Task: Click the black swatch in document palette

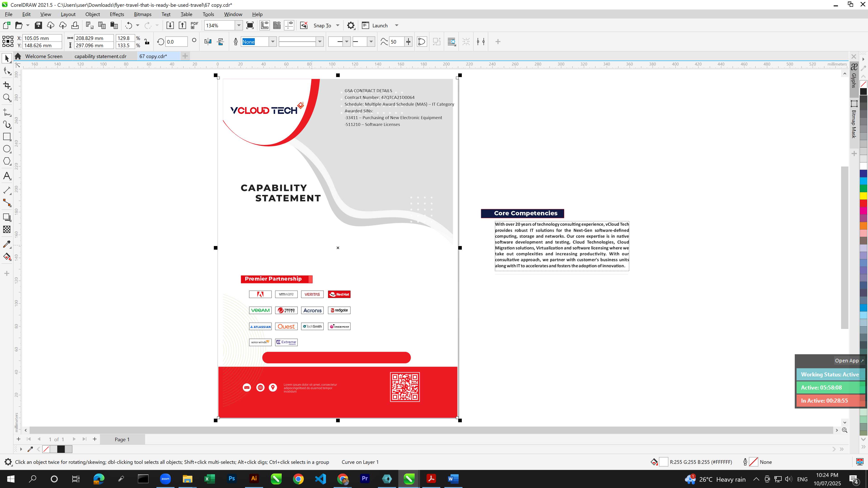Action: pos(61,449)
